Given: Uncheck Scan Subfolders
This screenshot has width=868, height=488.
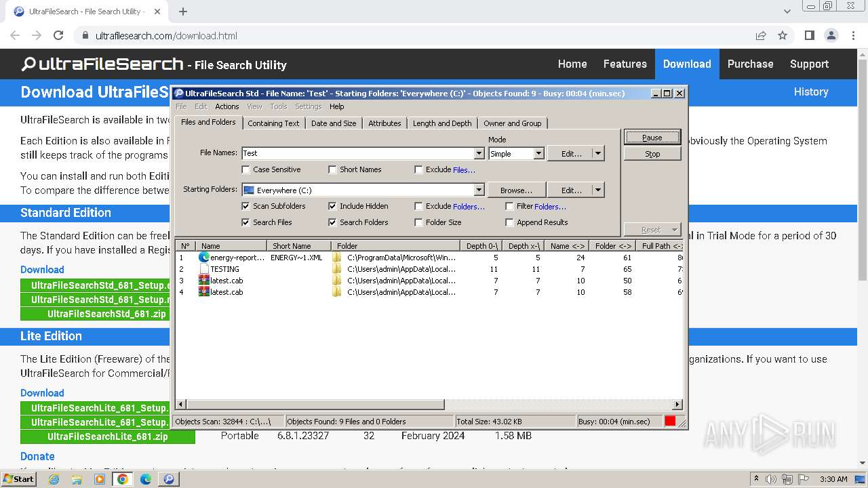Looking at the screenshot, I should click(x=246, y=206).
